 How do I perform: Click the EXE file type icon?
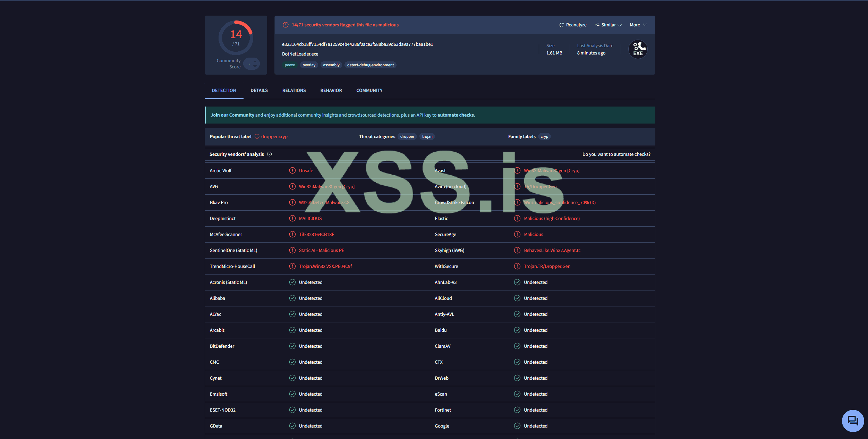point(638,49)
